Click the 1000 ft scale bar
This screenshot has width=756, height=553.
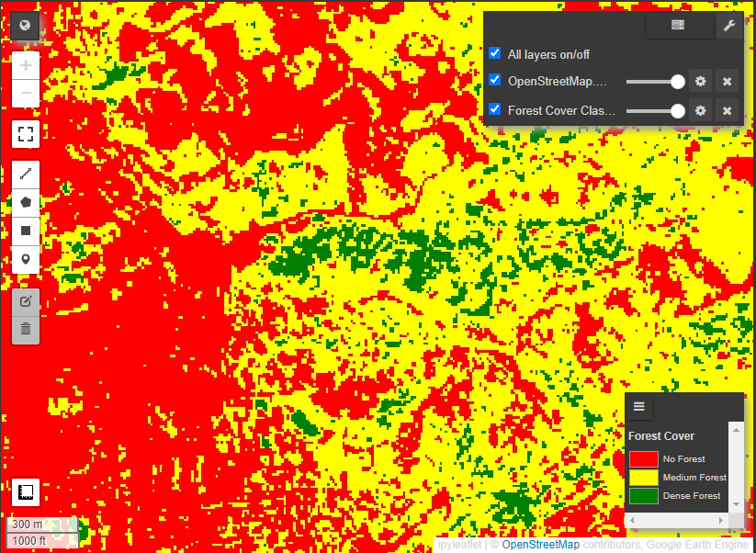click(x=42, y=540)
